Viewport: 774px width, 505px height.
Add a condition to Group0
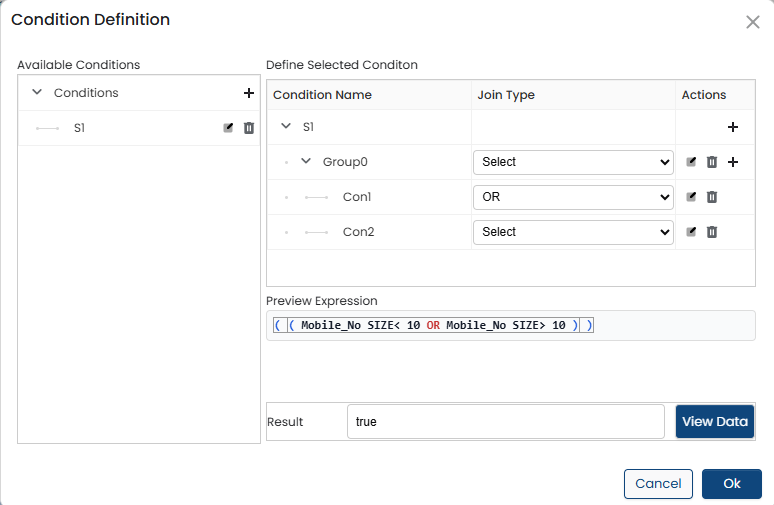pos(732,162)
